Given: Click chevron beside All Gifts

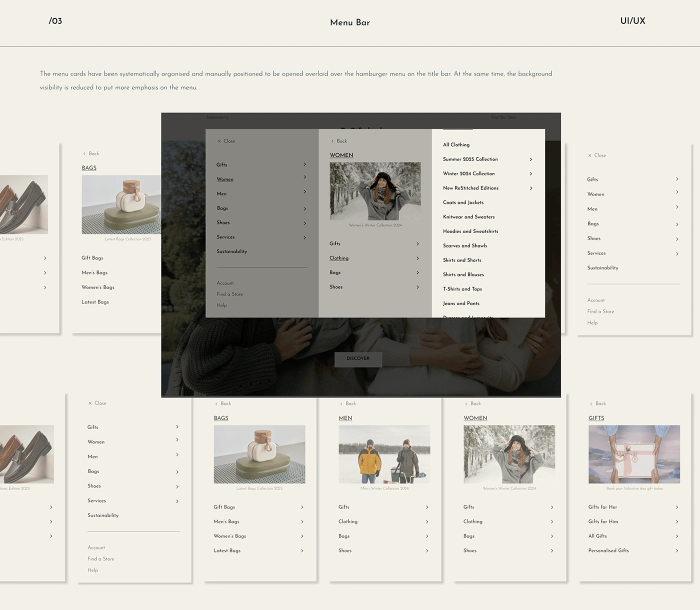Looking at the screenshot, I should (677, 536).
